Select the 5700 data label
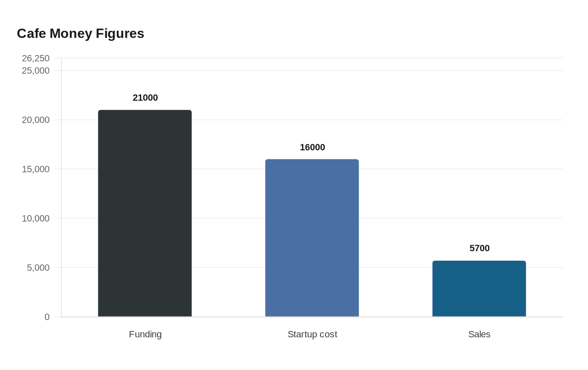 coord(480,248)
